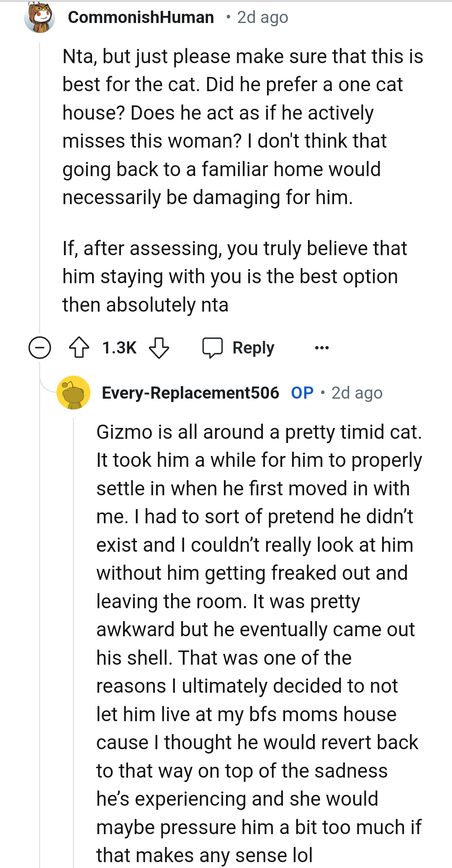Image resolution: width=452 pixels, height=868 pixels.
Task: Visit the CommonishHuman username profile
Action: coord(141,17)
